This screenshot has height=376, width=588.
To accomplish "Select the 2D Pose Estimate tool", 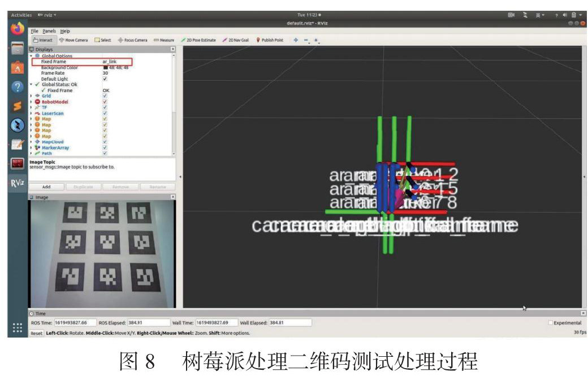I will 198,40.
